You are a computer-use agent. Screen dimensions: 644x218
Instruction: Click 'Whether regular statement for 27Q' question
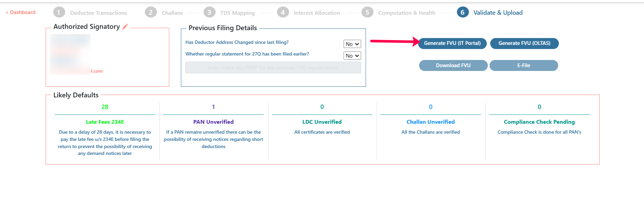coord(247,54)
